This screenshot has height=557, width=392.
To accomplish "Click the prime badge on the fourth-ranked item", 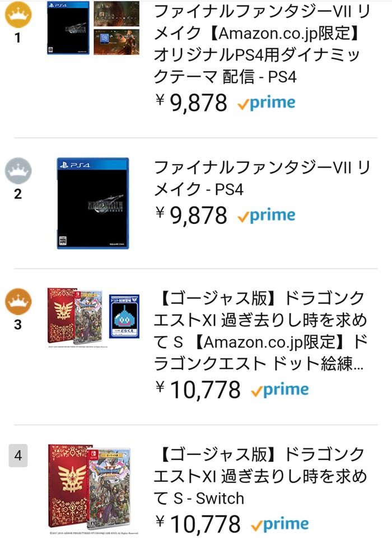I will tap(280, 524).
